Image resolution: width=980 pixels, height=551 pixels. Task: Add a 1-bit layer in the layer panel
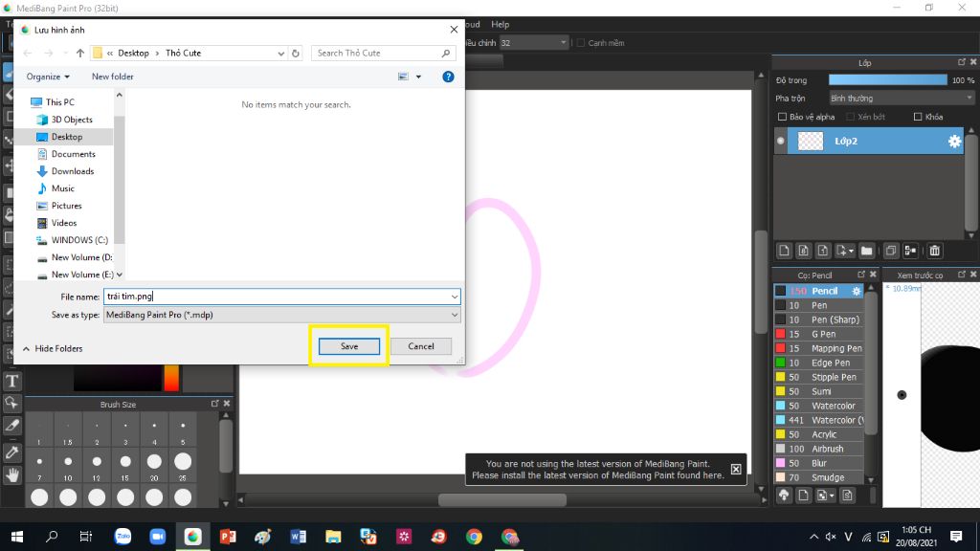pyautogui.click(x=822, y=251)
